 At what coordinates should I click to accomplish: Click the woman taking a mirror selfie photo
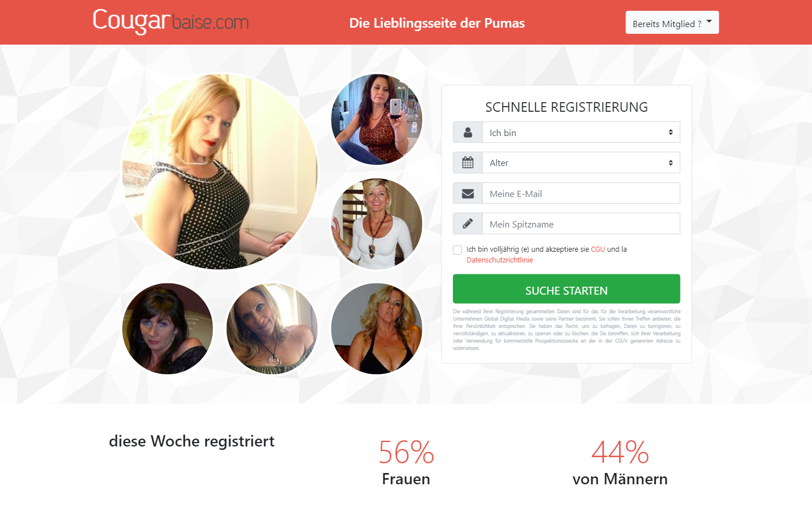377,119
